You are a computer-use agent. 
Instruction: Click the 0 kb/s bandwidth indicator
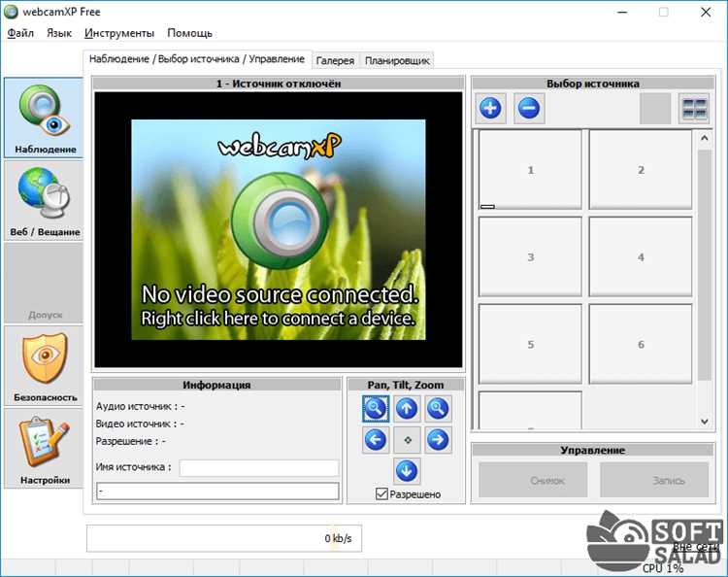[x=224, y=538]
